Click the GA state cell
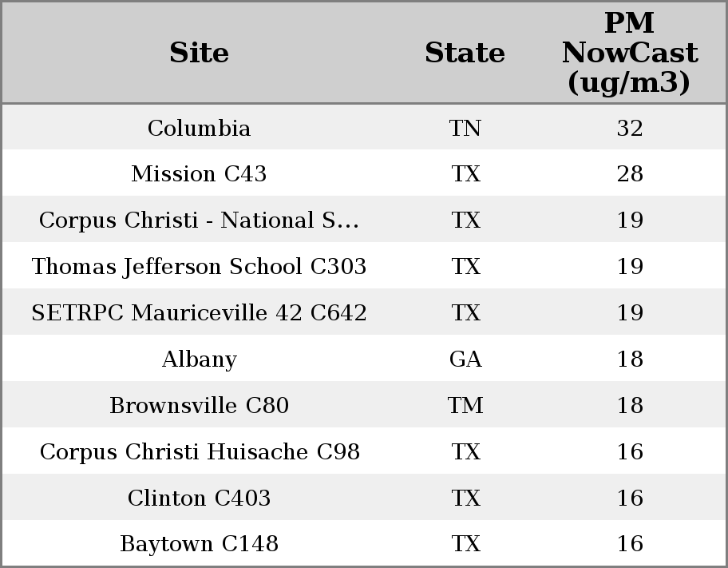The width and height of the screenshot is (728, 568). tap(465, 359)
